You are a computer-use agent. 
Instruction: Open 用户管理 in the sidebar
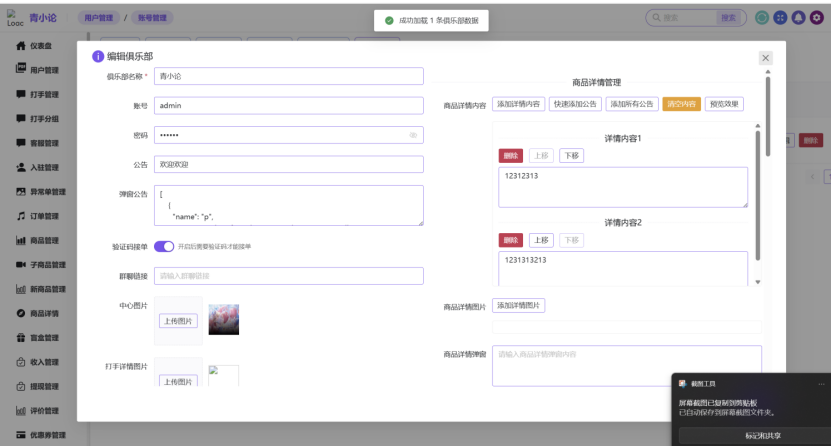click(37, 70)
